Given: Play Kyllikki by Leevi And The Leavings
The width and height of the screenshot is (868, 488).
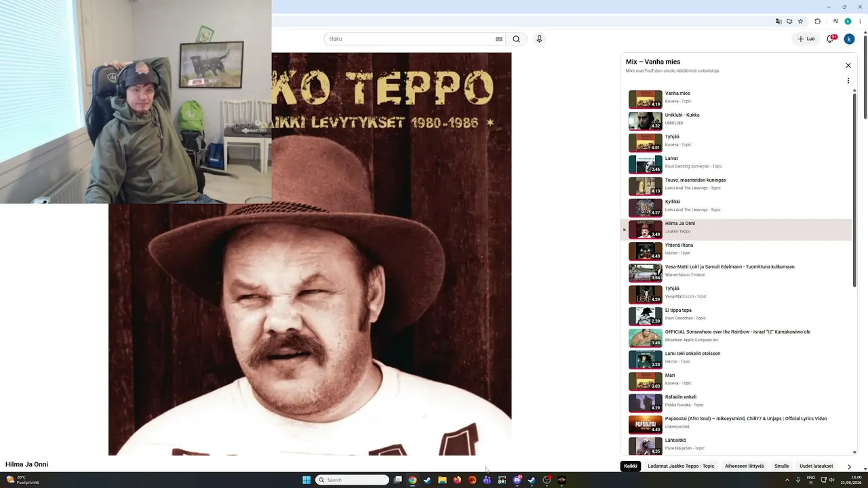Looking at the screenshot, I should [736, 207].
